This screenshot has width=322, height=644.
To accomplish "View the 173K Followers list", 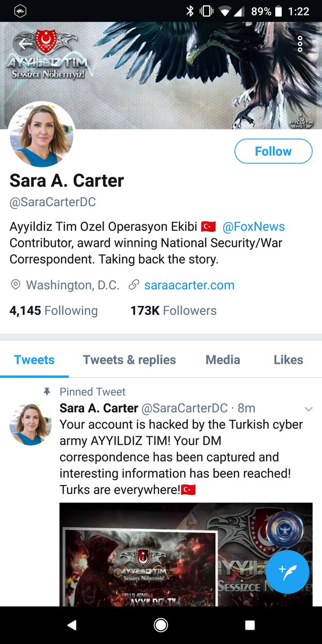I will [x=173, y=311].
